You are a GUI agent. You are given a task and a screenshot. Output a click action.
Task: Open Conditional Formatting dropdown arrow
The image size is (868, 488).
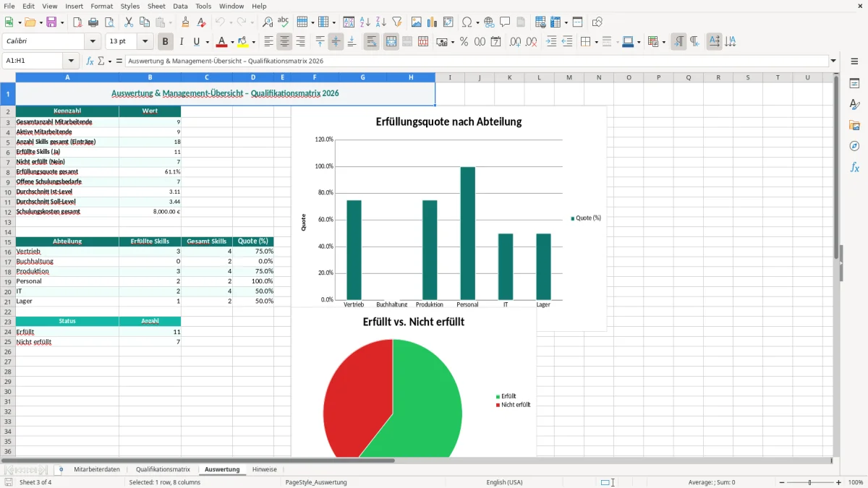pos(663,42)
